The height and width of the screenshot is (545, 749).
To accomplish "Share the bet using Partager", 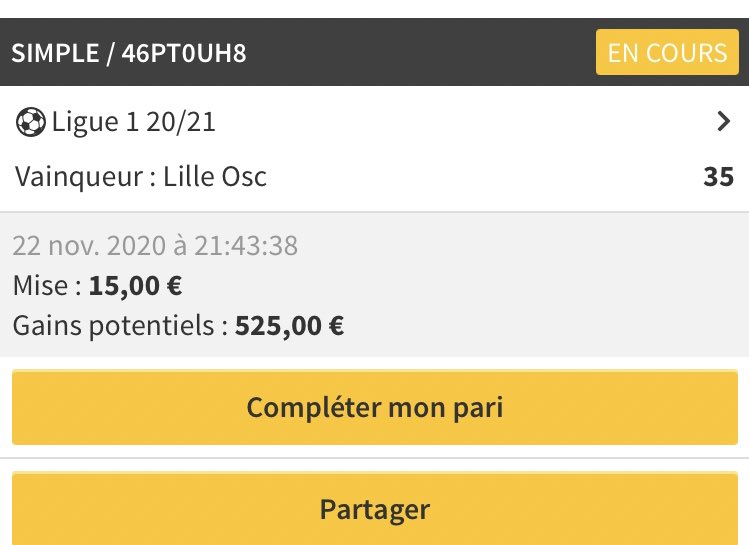I will point(375,508).
